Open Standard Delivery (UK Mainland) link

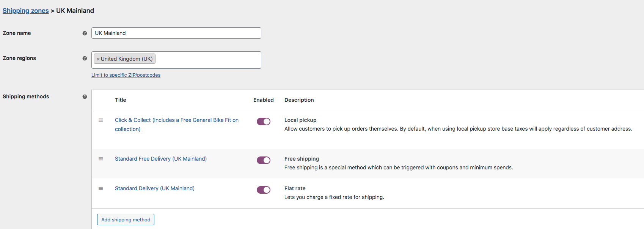click(155, 188)
